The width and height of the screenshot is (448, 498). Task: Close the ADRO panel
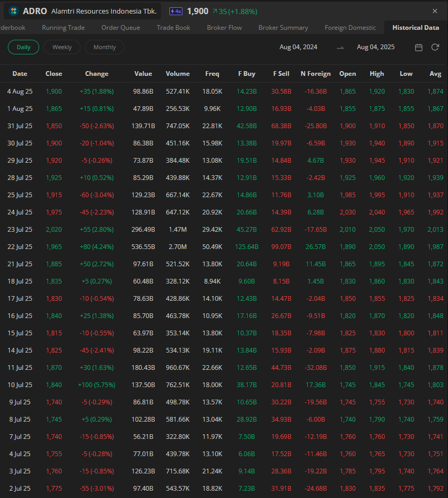click(x=435, y=11)
